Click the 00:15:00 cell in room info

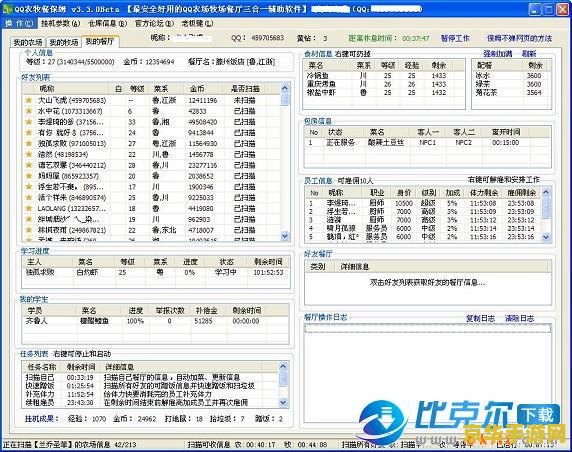click(505, 143)
